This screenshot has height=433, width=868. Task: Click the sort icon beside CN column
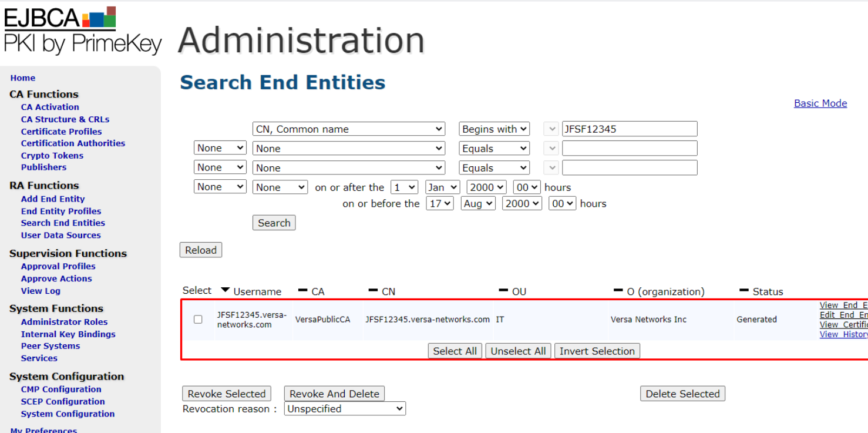pos(373,290)
